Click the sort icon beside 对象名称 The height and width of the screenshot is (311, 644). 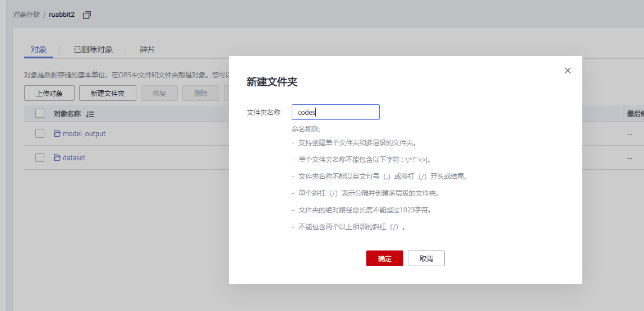(90, 114)
